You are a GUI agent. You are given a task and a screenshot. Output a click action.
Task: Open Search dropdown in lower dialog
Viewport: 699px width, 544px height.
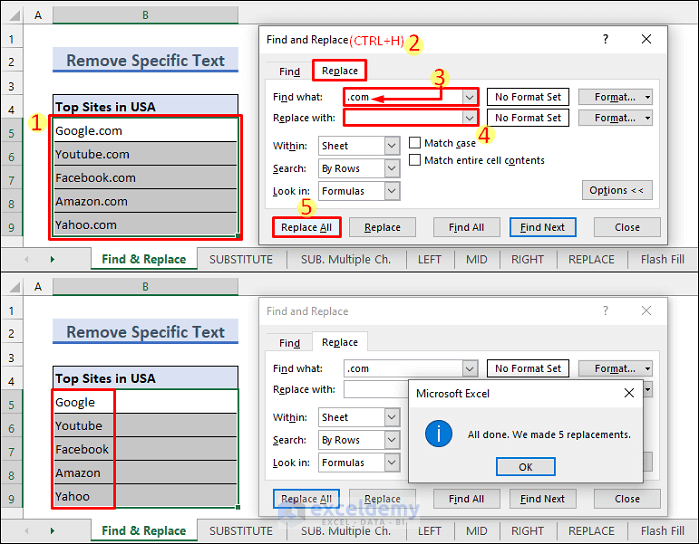[x=392, y=440]
